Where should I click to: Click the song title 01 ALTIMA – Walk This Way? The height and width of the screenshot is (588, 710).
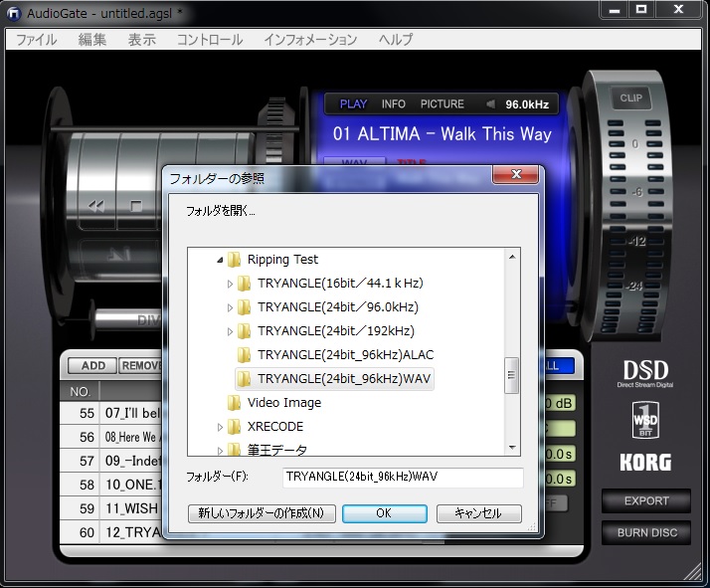(442, 134)
